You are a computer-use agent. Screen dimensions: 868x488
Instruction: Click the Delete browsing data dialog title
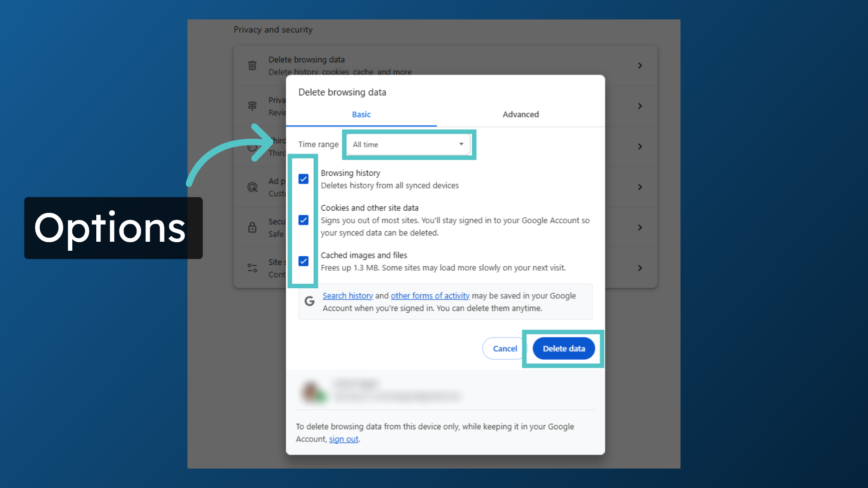[342, 92]
